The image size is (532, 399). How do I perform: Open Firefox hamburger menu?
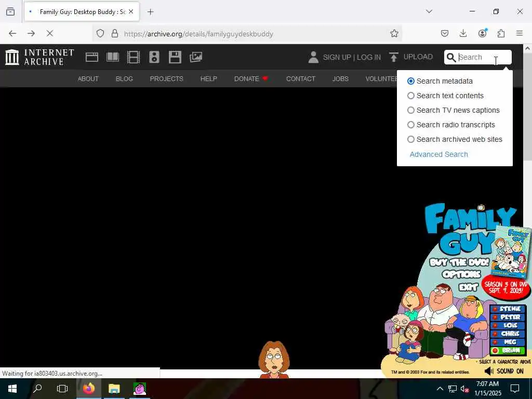click(520, 33)
